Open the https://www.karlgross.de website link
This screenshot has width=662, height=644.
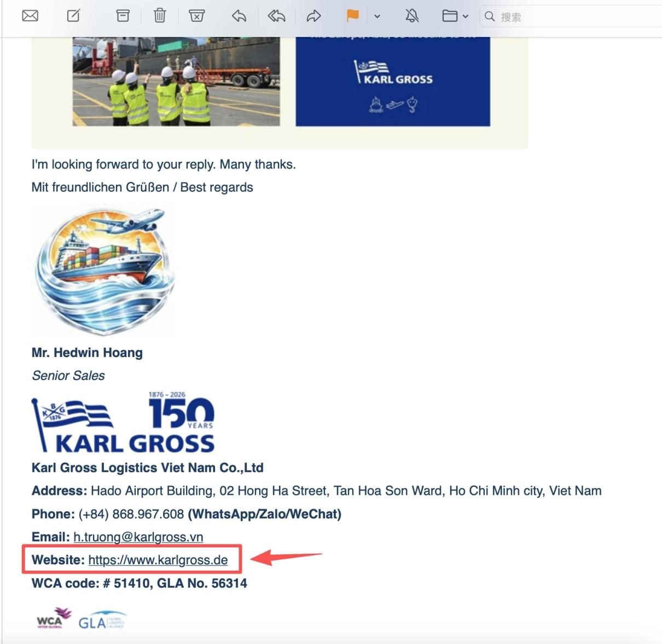point(158,560)
